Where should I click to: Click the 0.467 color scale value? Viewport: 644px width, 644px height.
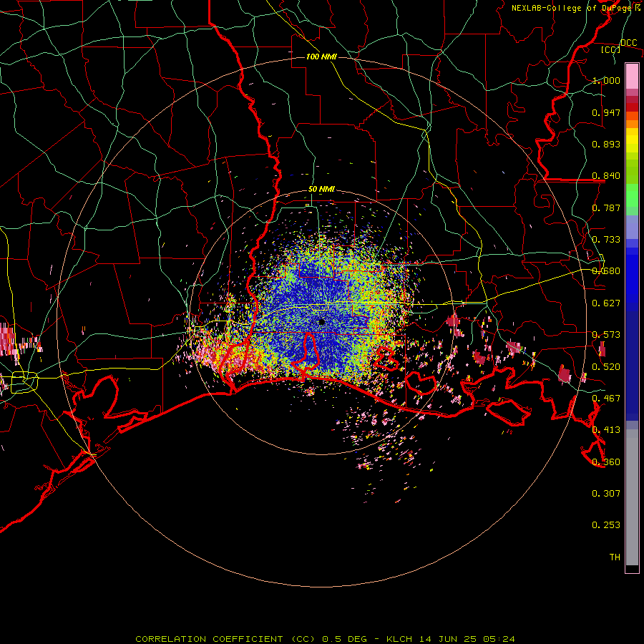click(606, 399)
